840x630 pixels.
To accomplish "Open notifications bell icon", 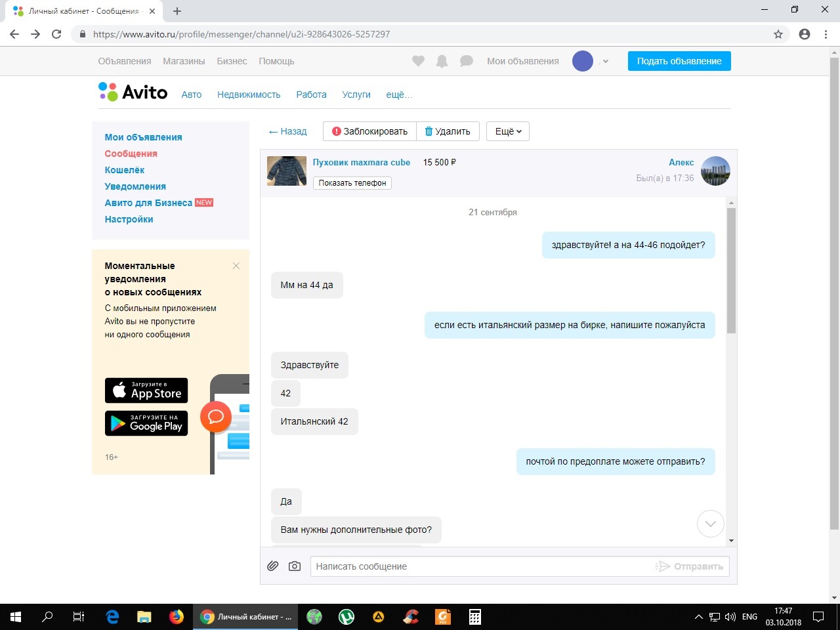I will point(442,61).
